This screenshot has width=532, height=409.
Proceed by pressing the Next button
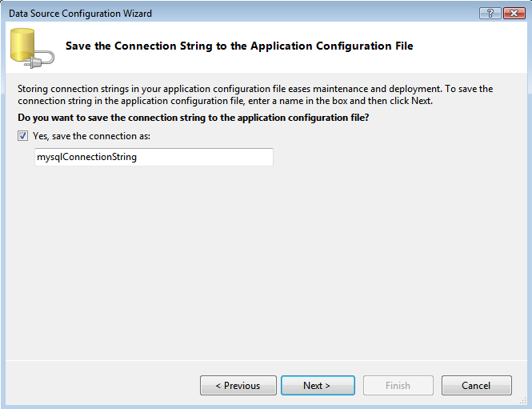pyautogui.click(x=317, y=386)
